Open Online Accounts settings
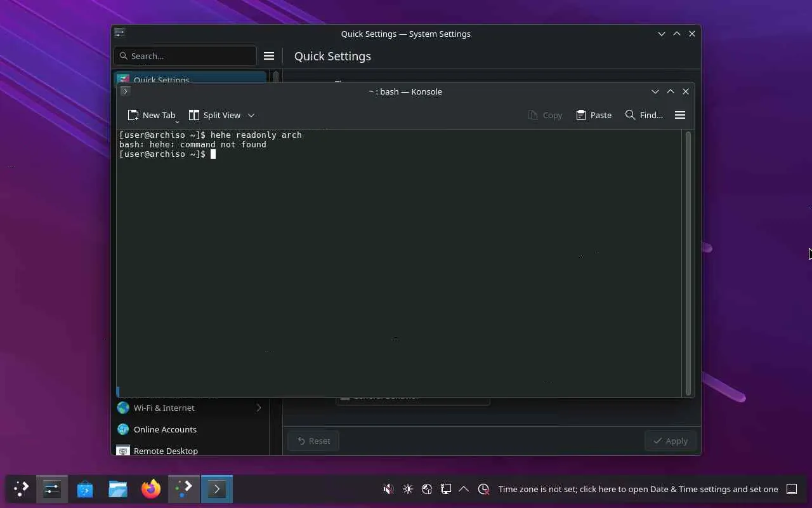The height and width of the screenshot is (508, 812). coord(190,429)
